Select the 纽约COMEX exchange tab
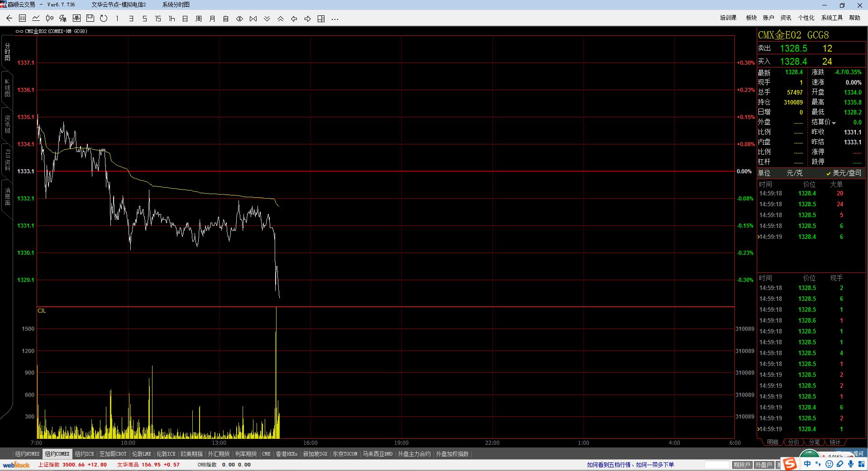Screen dimensions: 868x471 tap(57, 454)
